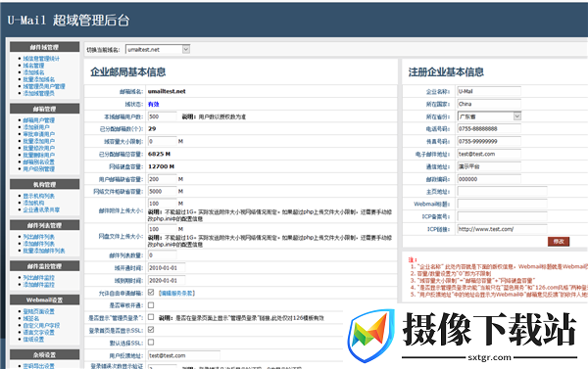Screen dimensions: 588x369
Task: Click the 电话号码 field
Action: [x=489, y=129]
